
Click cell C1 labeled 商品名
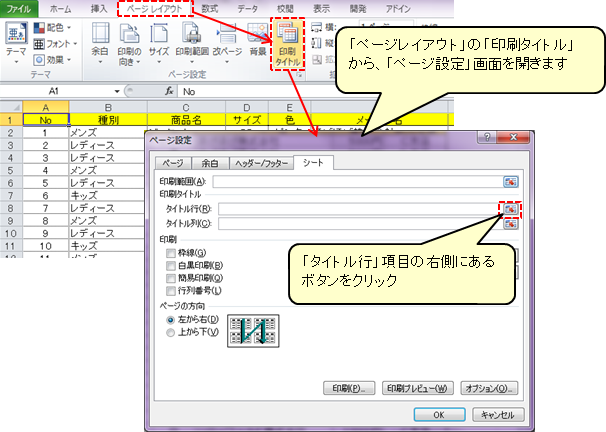coord(186,120)
